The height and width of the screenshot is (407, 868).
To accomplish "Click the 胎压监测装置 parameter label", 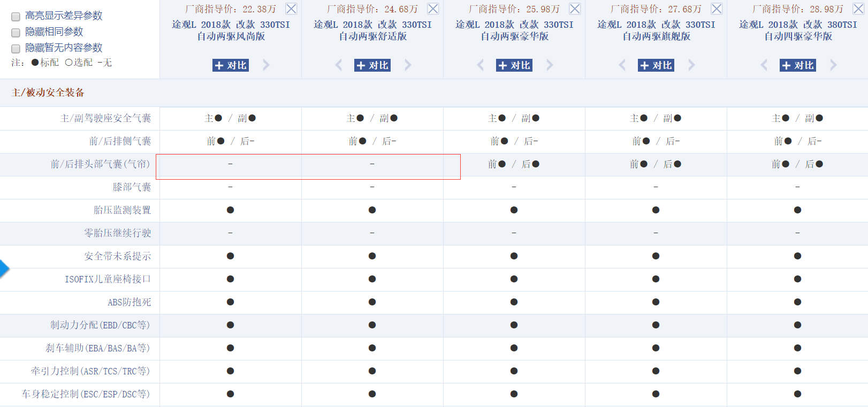I will pyautogui.click(x=122, y=210).
